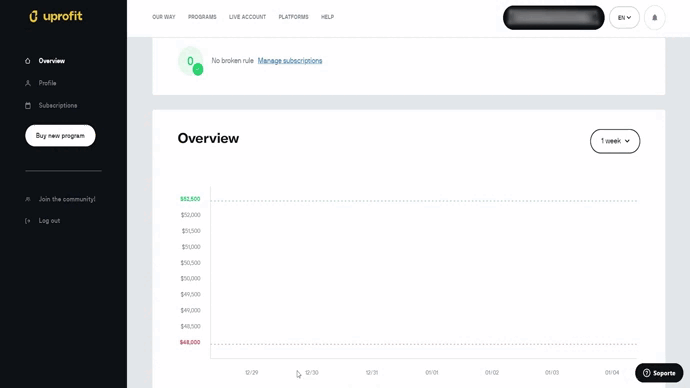The width and height of the screenshot is (690, 388).
Task: Open the Join the community link
Action: 67,199
